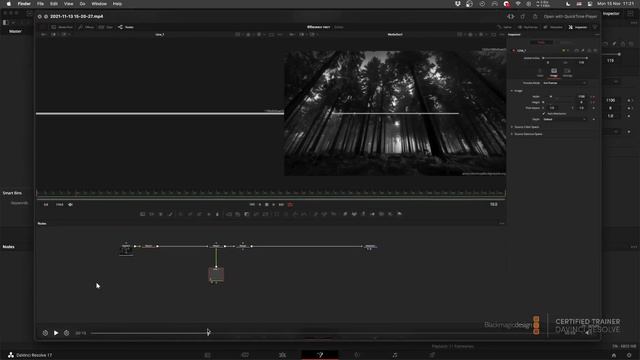Image resolution: width=640 pixels, height=360 pixels.
Task: Skip forward in the preview player
Action: coord(67,333)
